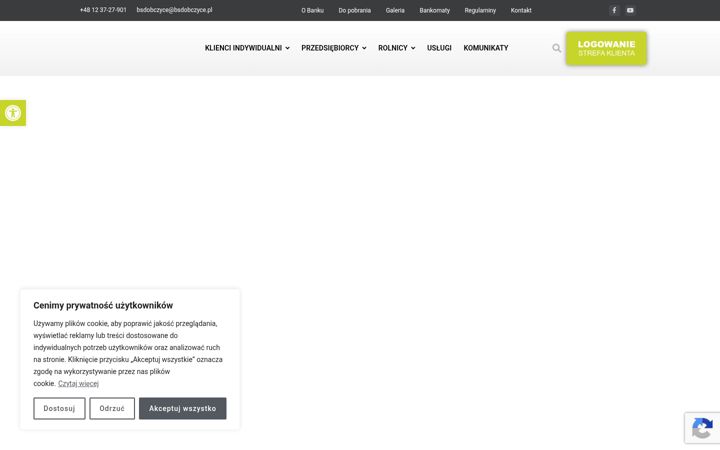This screenshot has height=450, width=720.
Task: Open the Regulaminy page
Action: click(480, 10)
